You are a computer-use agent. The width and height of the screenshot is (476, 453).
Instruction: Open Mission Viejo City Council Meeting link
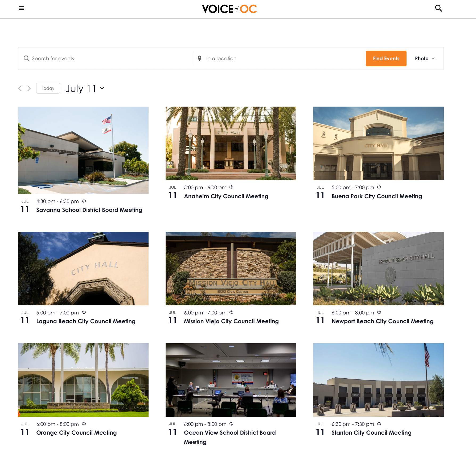(231, 321)
